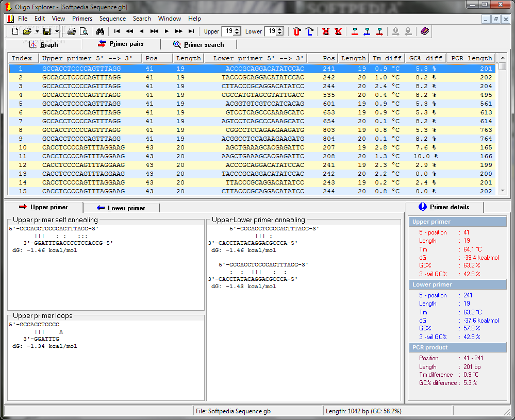Expand the open-file dropdown arrow
This screenshot has width=515, height=420.
(x=37, y=31)
